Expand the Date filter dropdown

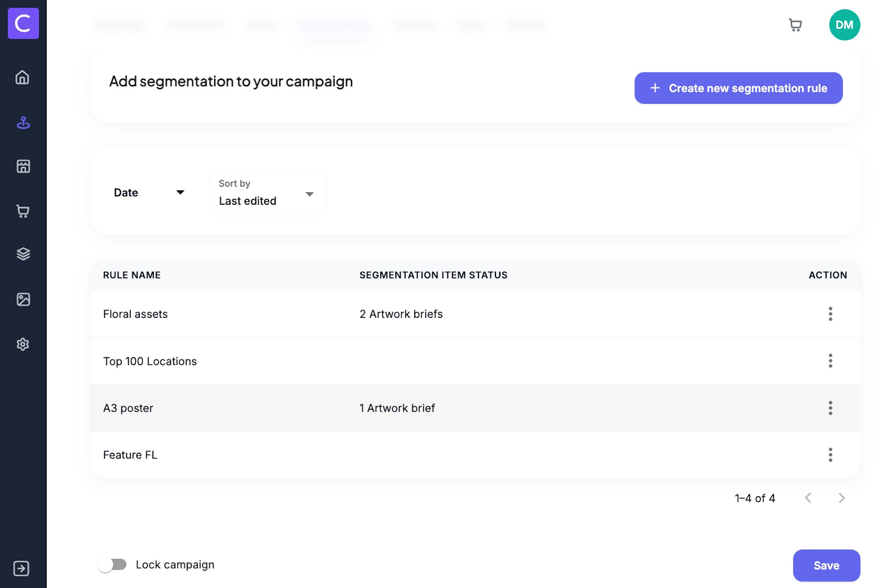[x=149, y=193]
